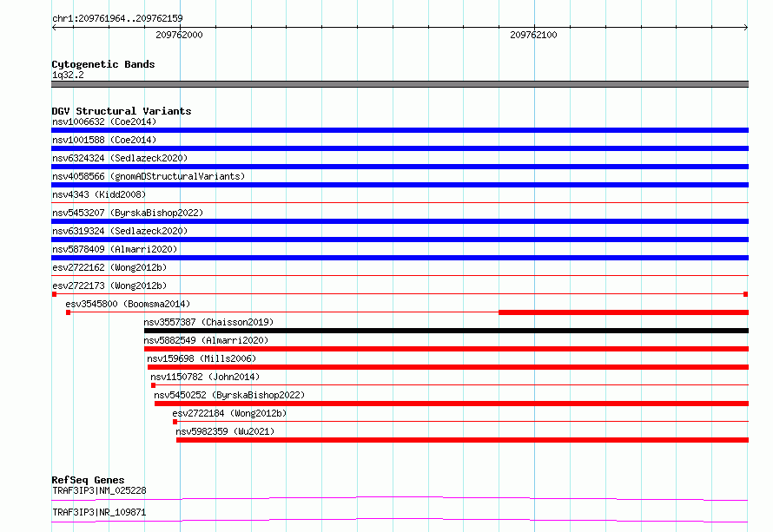This screenshot has width=773, height=532.
Task: Click the nsv6324324 (Sedlazeck2020) label
Action: click(x=120, y=158)
